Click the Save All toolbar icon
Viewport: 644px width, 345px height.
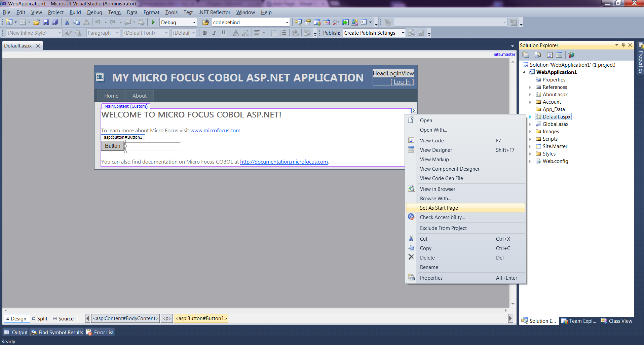pos(55,22)
